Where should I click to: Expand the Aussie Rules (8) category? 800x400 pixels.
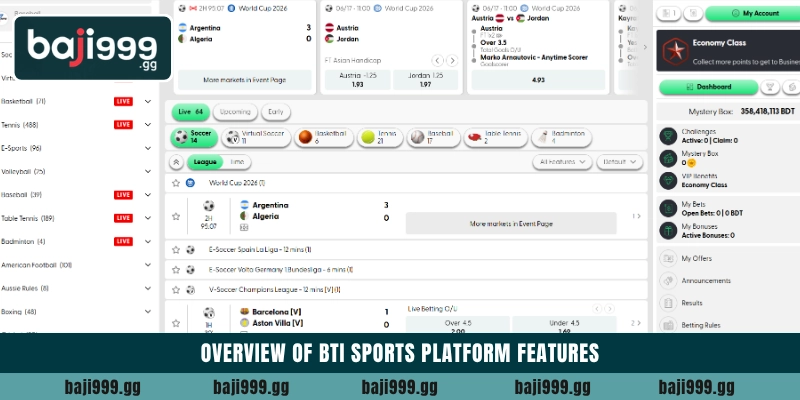147,288
